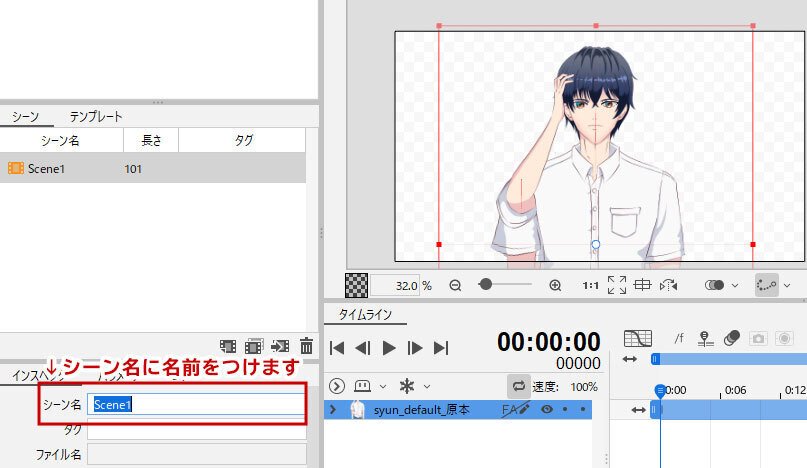Toggle the motion path display button
The image size is (807, 468).
pyautogui.click(x=766, y=285)
